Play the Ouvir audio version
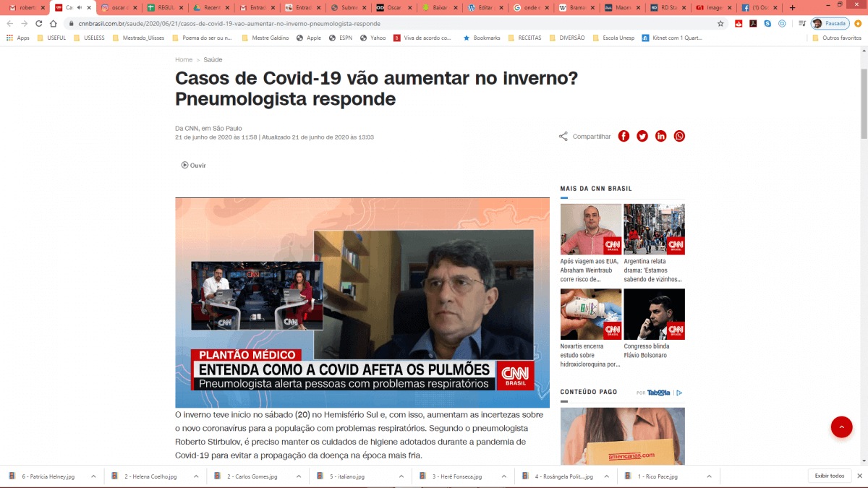Viewport: 868px width, 488px height. pos(194,166)
